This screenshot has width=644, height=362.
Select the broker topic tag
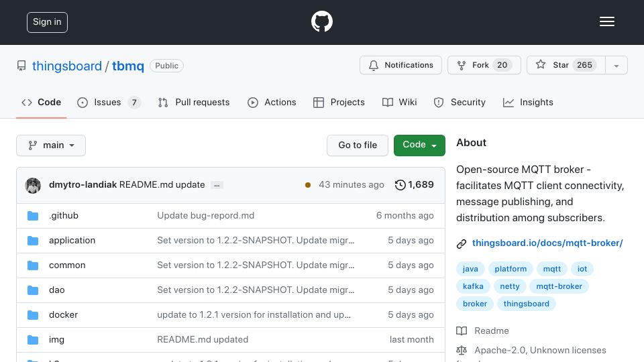[475, 304]
